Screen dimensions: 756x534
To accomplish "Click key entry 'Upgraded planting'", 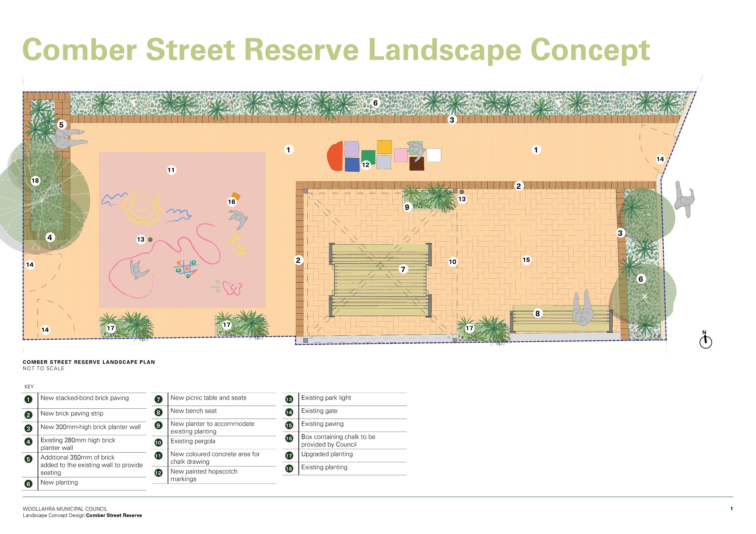I will (327, 454).
